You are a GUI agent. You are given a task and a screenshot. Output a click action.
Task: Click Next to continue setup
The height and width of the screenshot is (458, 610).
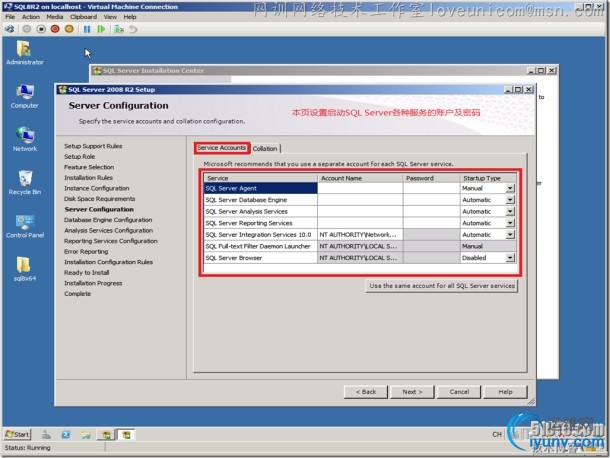point(412,392)
